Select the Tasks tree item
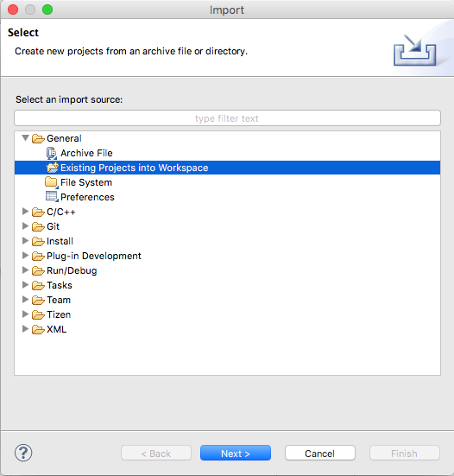Viewport: 454px width, 476px height. [x=60, y=285]
